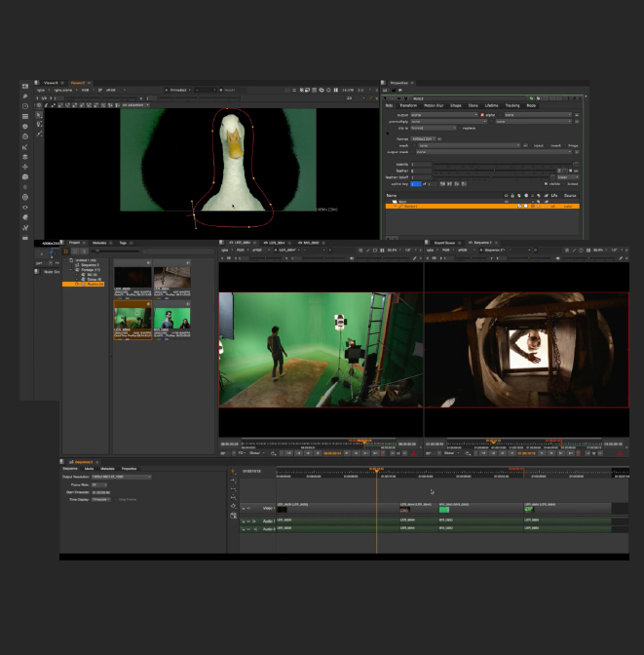This screenshot has width=644, height=655.
Task: Click the opacity value input field
Action: pyautogui.click(x=420, y=164)
